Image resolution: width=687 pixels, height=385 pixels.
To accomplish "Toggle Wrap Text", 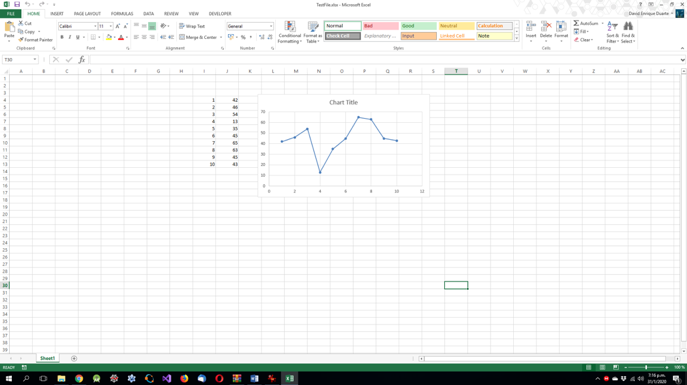I will [192, 26].
